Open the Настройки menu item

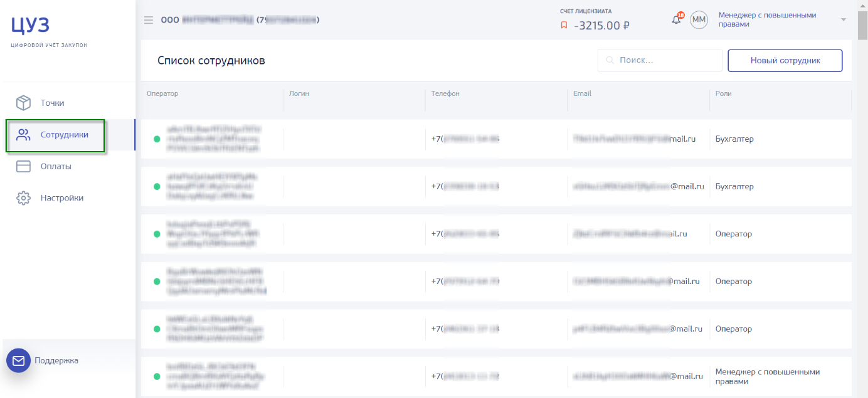(x=62, y=198)
